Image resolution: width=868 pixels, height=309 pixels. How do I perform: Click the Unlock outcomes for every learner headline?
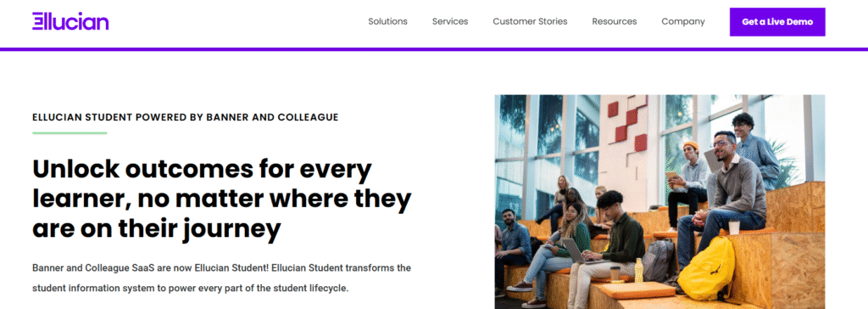[x=221, y=199]
